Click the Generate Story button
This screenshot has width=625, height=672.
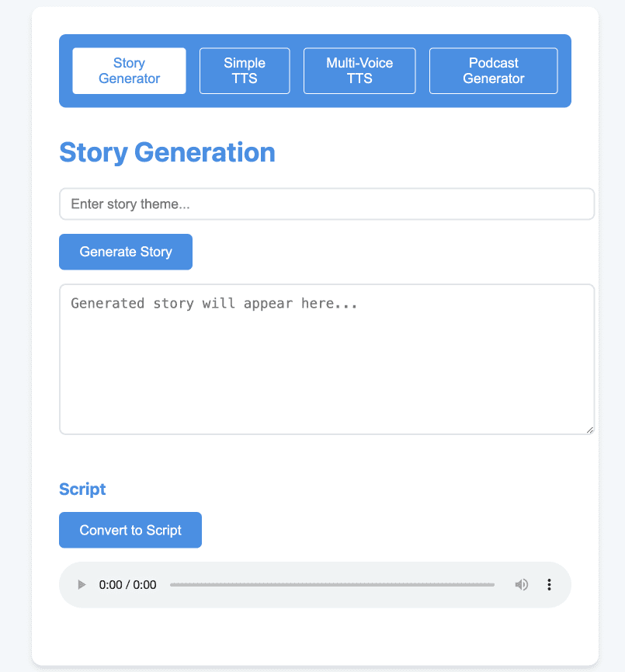[x=126, y=252]
